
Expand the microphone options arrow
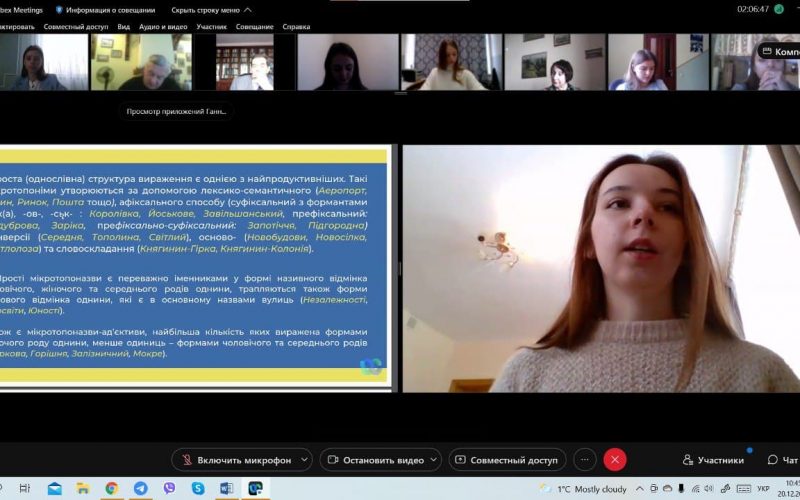pyautogui.click(x=305, y=460)
